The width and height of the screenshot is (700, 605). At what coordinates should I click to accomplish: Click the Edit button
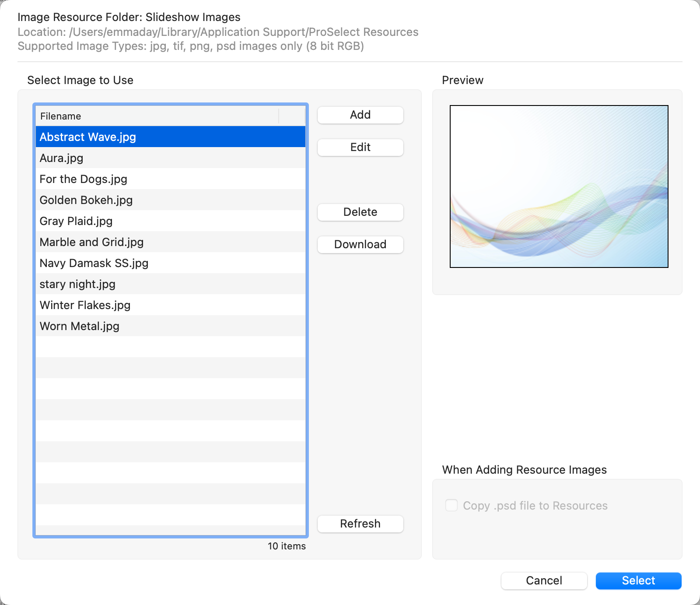click(360, 148)
